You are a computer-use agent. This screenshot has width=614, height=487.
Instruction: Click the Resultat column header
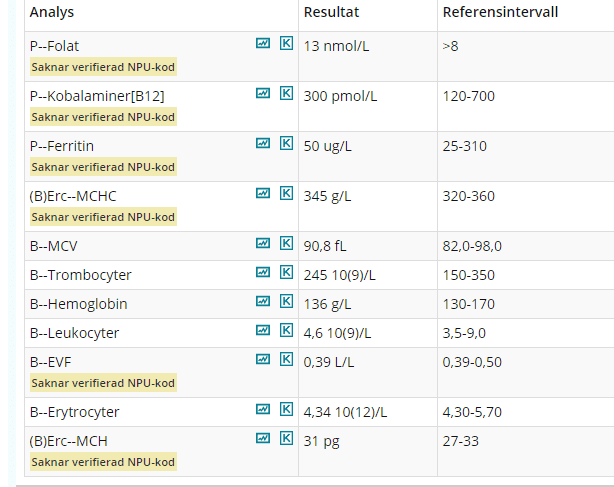point(333,12)
